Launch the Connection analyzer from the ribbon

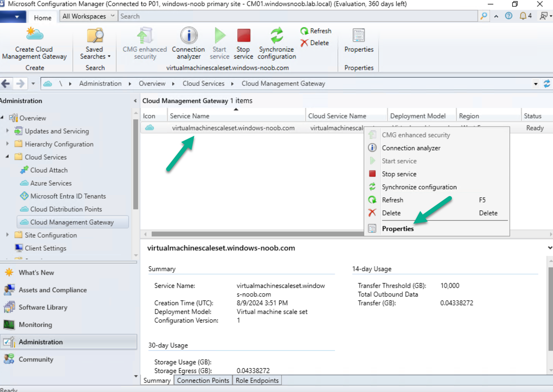[188, 43]
